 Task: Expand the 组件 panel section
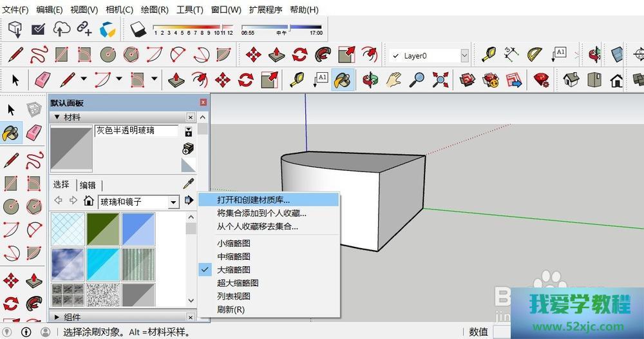(57, 317)
